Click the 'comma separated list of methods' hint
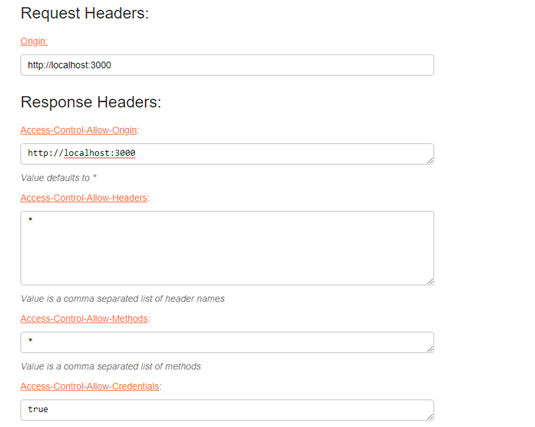Screen dimensions: 535x427 111,366
